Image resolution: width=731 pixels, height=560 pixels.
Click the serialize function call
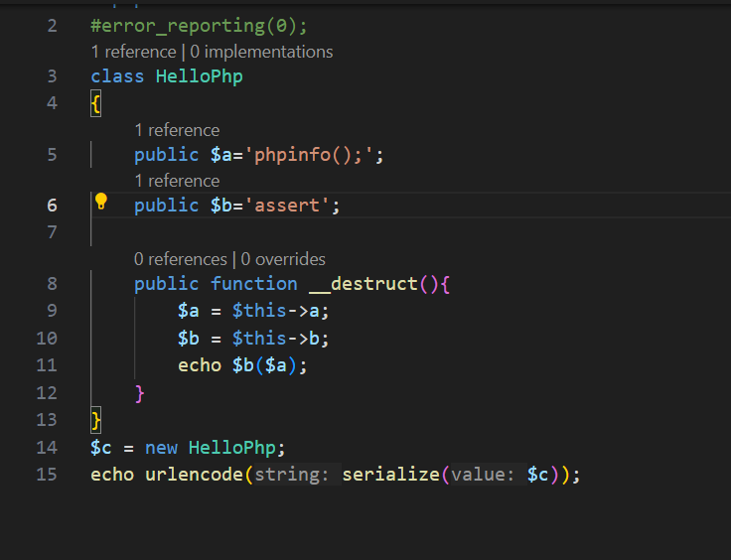tap(391, 475)
